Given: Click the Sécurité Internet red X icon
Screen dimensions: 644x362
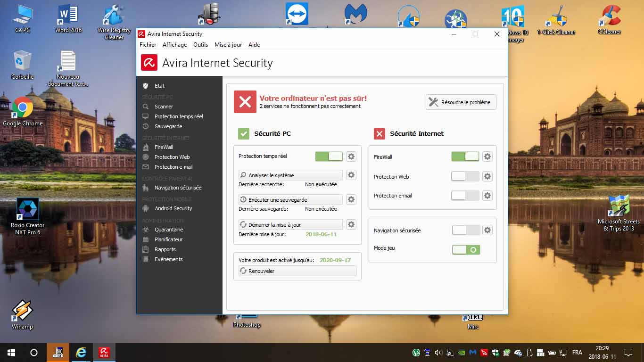Looking at the screenshot, I should [x=379, y=133].
